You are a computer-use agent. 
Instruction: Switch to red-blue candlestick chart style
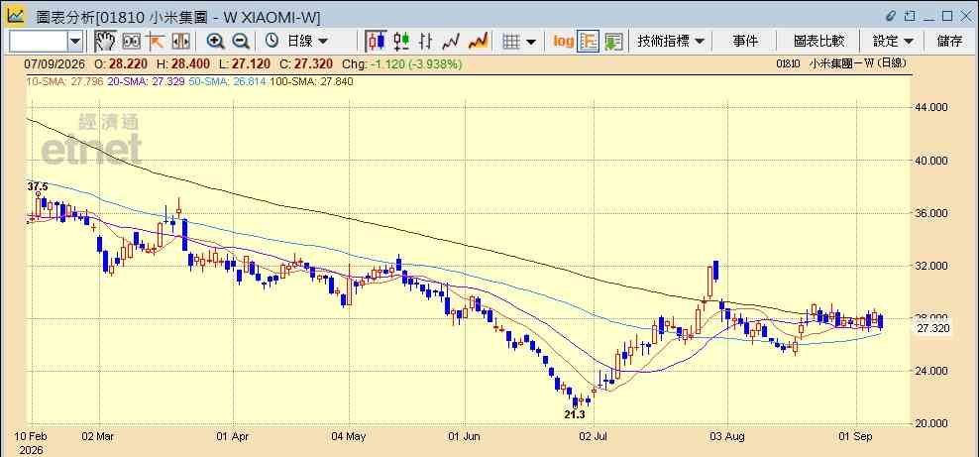click(376, 42)
